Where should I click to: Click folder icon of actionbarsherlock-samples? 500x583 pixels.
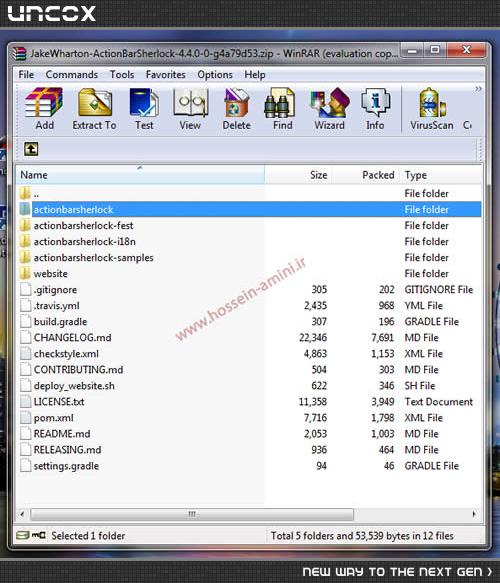(x=25, y=257)
